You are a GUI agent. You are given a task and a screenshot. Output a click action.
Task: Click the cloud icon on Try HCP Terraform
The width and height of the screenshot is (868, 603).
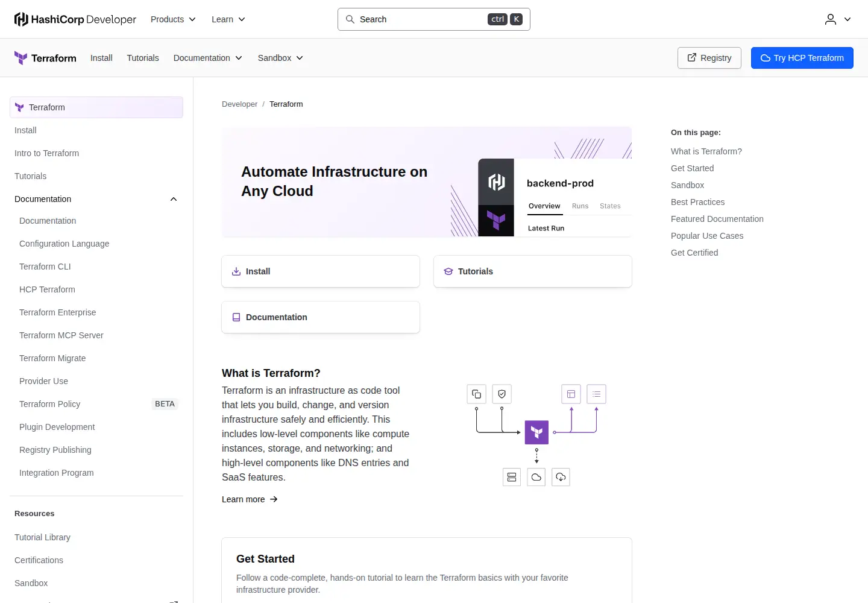(x=766, y=58)
